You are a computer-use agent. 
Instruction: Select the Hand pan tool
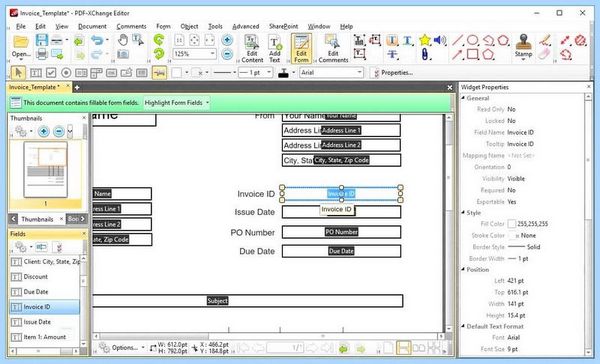pos(122,40)
